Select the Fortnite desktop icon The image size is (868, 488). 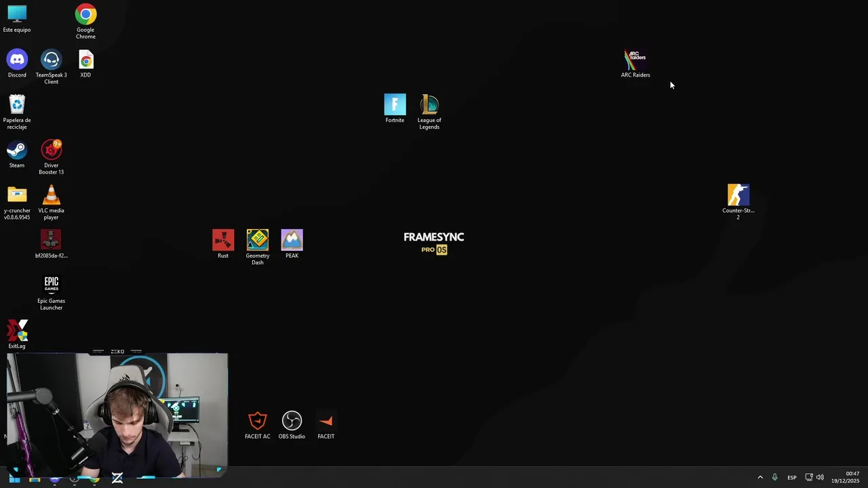[x=395, y=108]
